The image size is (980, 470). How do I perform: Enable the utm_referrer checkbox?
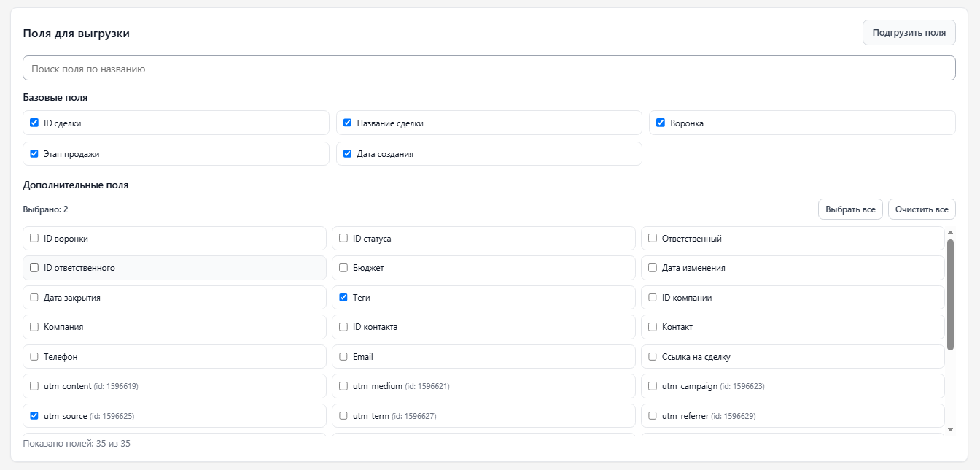[x=653, y=416]
